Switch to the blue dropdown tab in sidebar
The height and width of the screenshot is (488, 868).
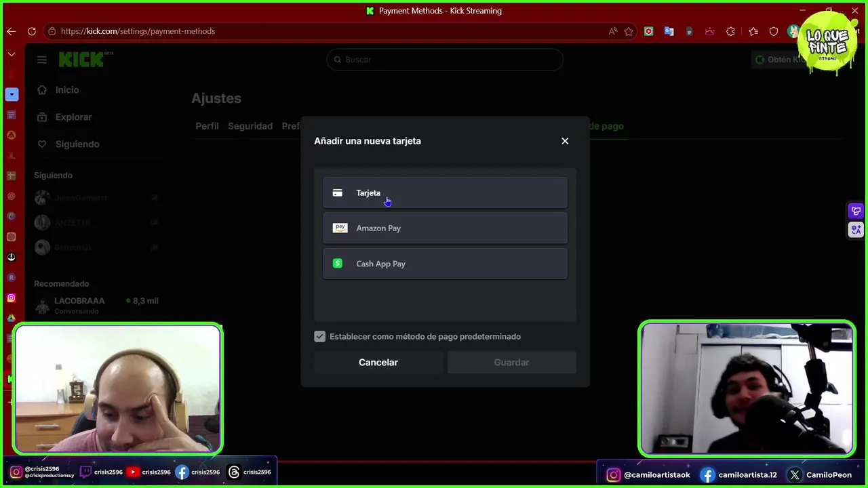(x=12, y=94)
